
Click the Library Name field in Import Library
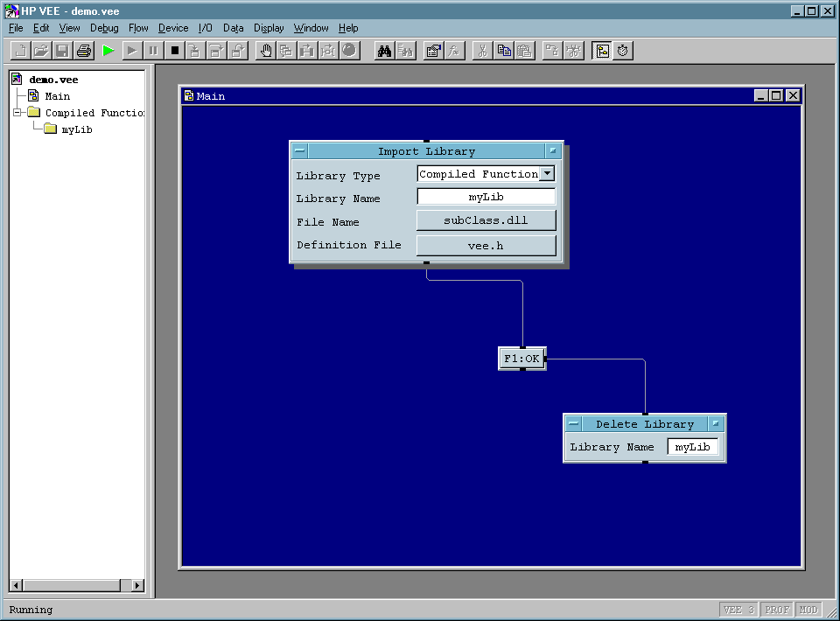click(x=486, y=198)
